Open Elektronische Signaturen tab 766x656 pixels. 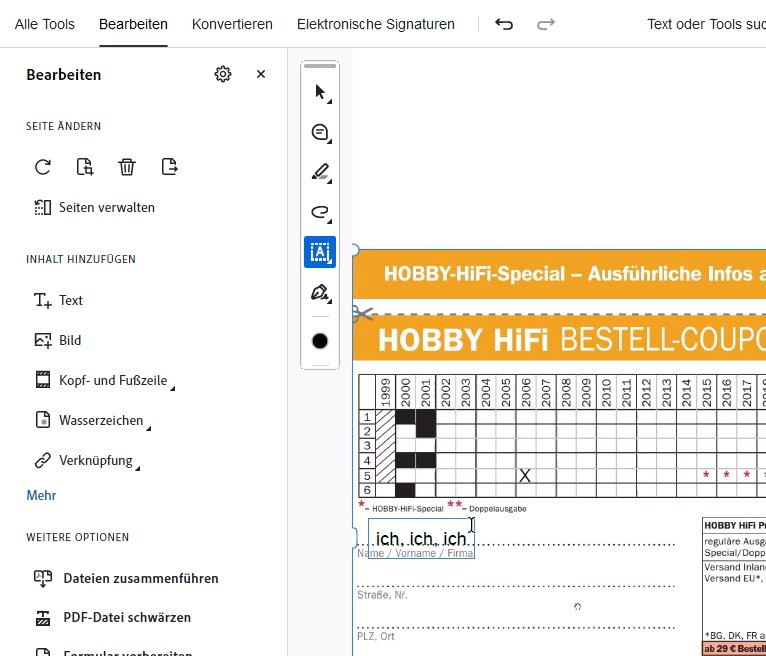(376, 24)
